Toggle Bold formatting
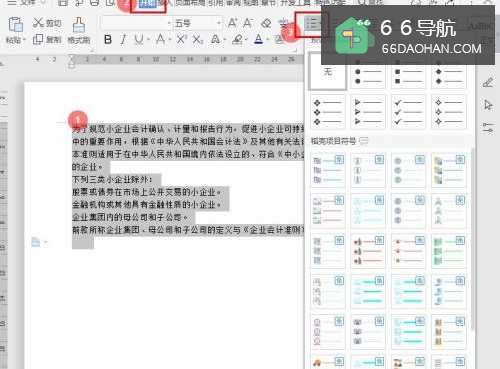500x369 pixels. pyautogui.click(x=108, y=40)
